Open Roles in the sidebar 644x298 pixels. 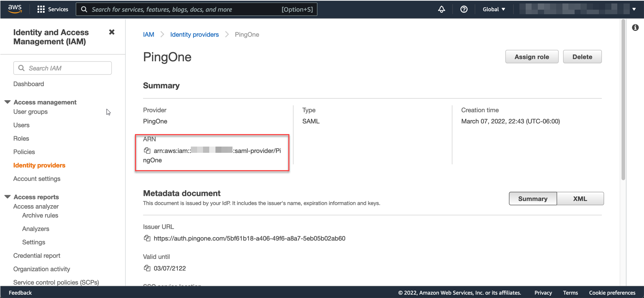[x=21, y=138]
